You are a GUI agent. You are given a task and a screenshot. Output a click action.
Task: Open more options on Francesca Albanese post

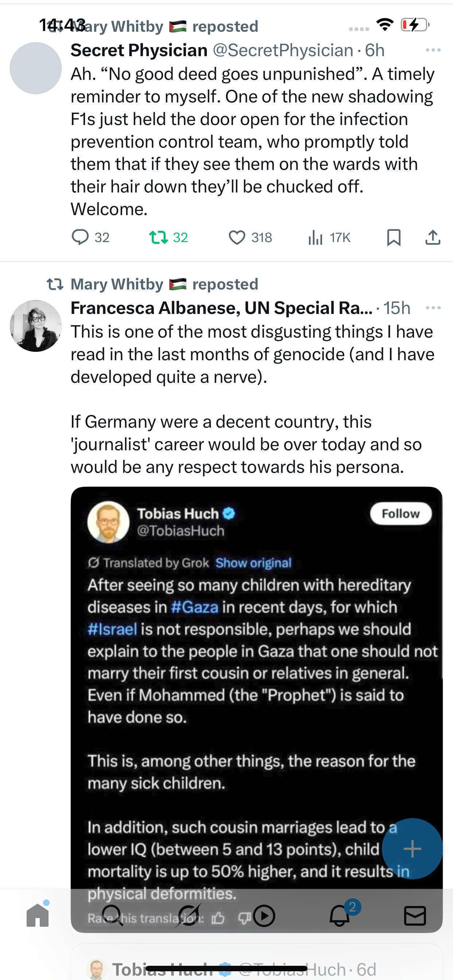click(x=433, y=308)
